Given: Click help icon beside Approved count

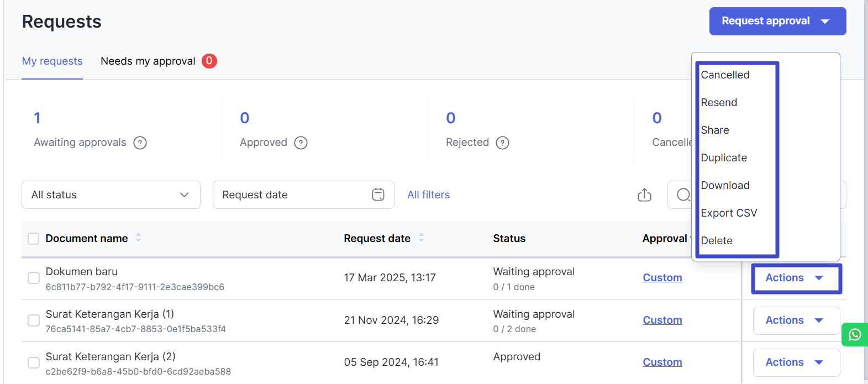Looking at the screenshot, I should [301, 143].
